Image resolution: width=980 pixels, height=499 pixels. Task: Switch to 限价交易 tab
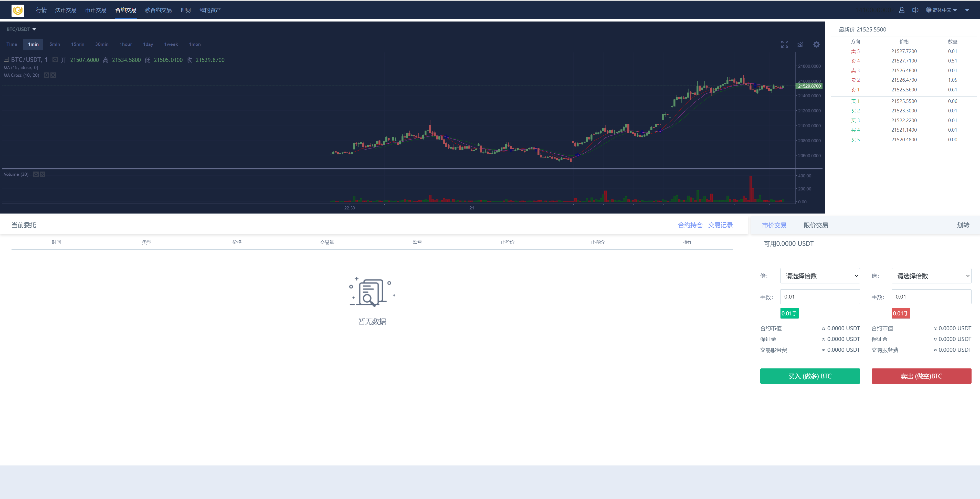pos(816,225)
